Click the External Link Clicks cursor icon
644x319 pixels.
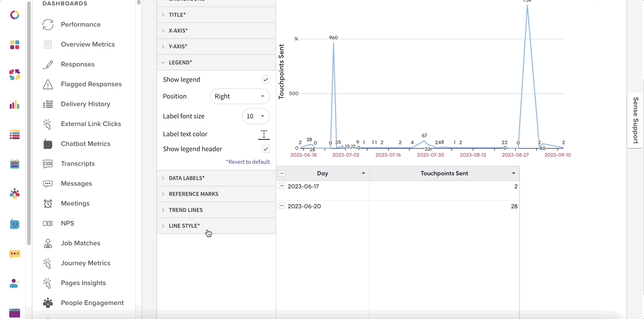tap(47, 124)
